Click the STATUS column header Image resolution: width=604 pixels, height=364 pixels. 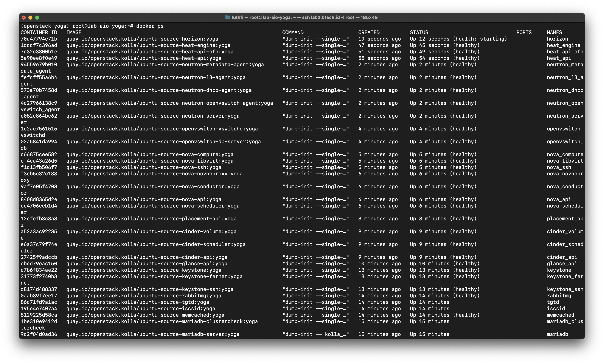[419, 32]
